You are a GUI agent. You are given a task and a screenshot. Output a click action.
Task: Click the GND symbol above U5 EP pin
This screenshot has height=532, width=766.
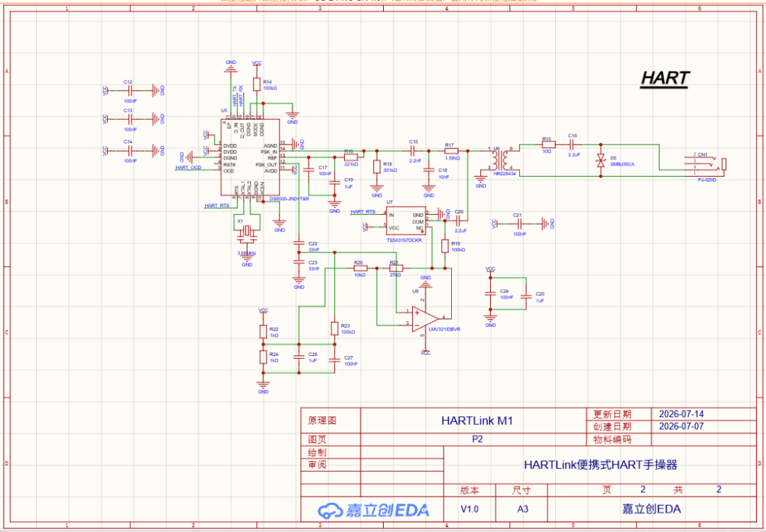point(231,67)
